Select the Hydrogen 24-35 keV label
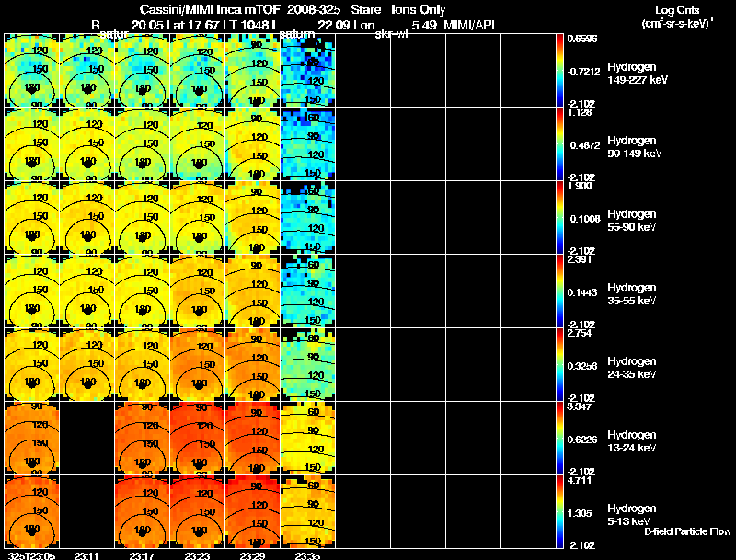This screenshot has width=736, height=560. [x=632, y=368]
